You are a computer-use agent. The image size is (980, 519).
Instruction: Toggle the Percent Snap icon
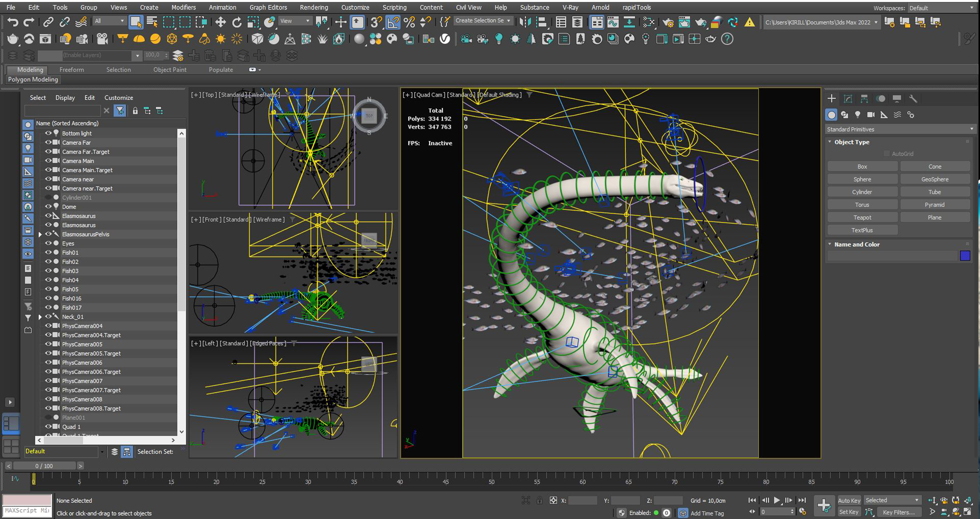[x=410, y=22]
